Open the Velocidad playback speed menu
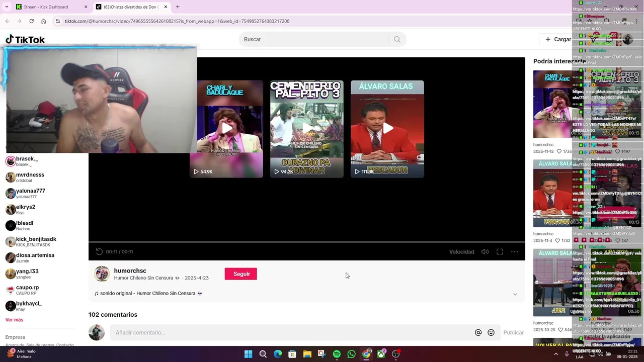This screenshot has width=644, height=362. pos(461,251)
